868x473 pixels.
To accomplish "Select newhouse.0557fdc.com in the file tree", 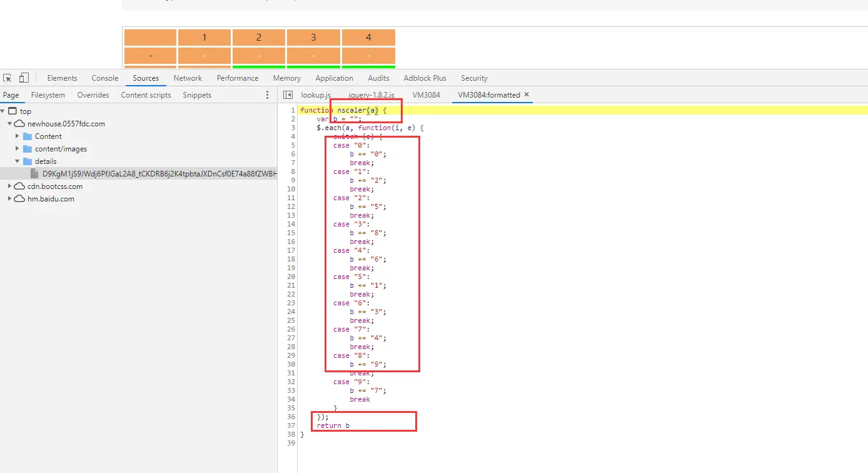I will pos(66,124).
